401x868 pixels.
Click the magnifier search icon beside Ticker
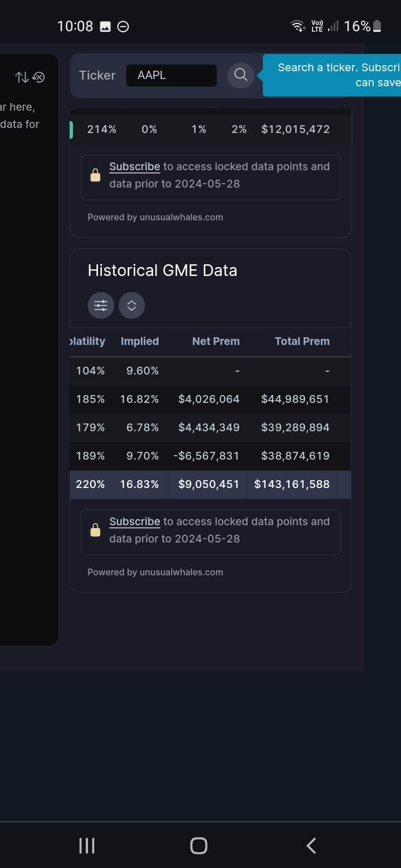pyautogui.click(x=241, y=75)
